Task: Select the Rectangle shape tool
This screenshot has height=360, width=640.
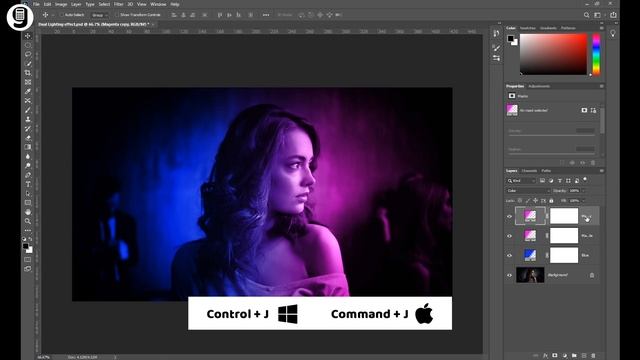Action: pos(28,202)
